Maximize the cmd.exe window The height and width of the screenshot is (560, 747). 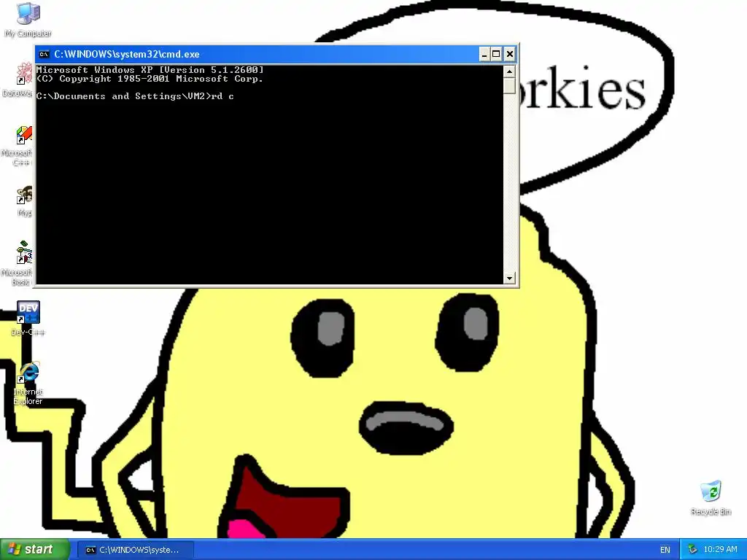[x=496, y=54]
